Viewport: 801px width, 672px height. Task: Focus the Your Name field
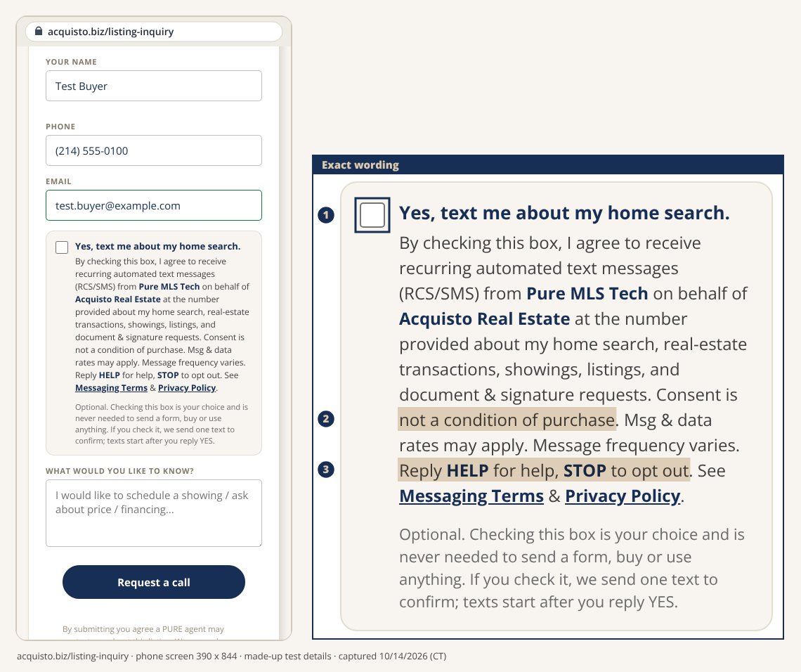(154, 86)
